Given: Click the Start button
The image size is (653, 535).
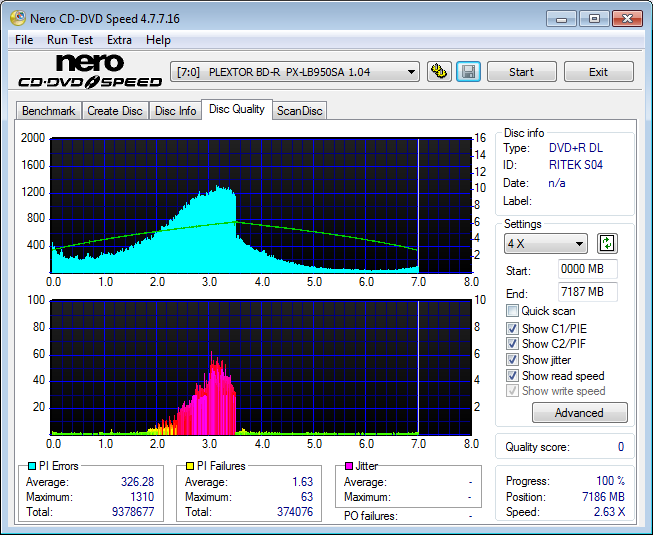Looking at the screenshot, I should point(521,72).
